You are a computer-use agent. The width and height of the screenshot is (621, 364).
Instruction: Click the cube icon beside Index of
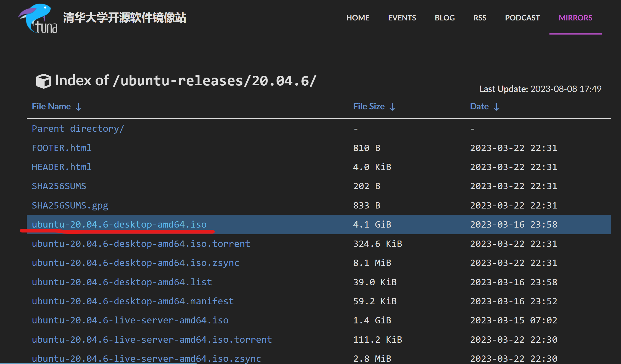pyautogui.click(x=43, y=81)
